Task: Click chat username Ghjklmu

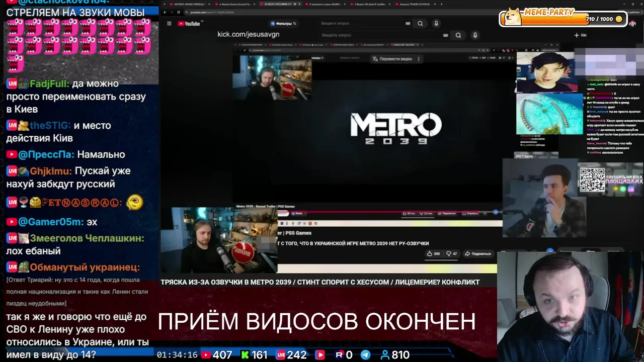Action: 50,171
